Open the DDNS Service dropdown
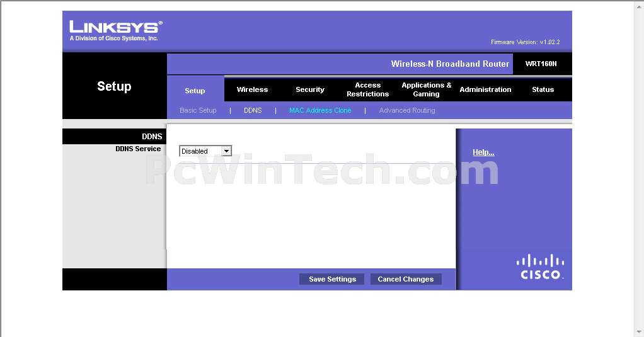This screenshot has height=337, width=644. [205, 151]
